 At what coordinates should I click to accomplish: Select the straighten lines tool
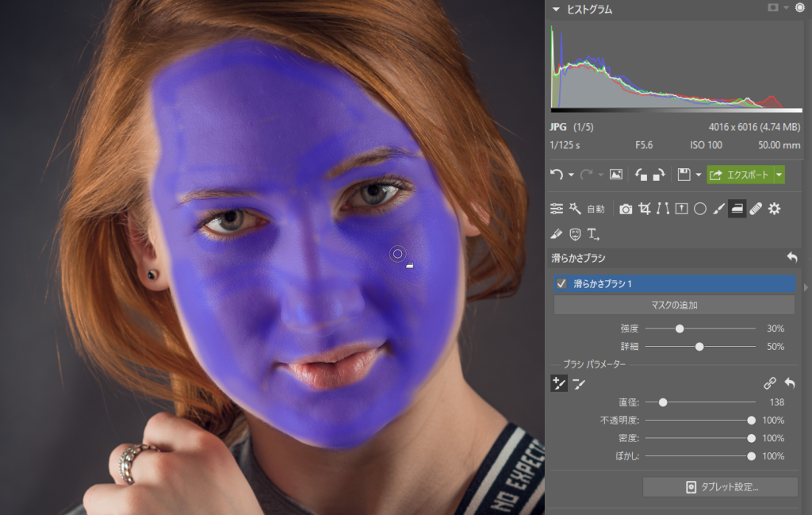click(x=663, y=209)
